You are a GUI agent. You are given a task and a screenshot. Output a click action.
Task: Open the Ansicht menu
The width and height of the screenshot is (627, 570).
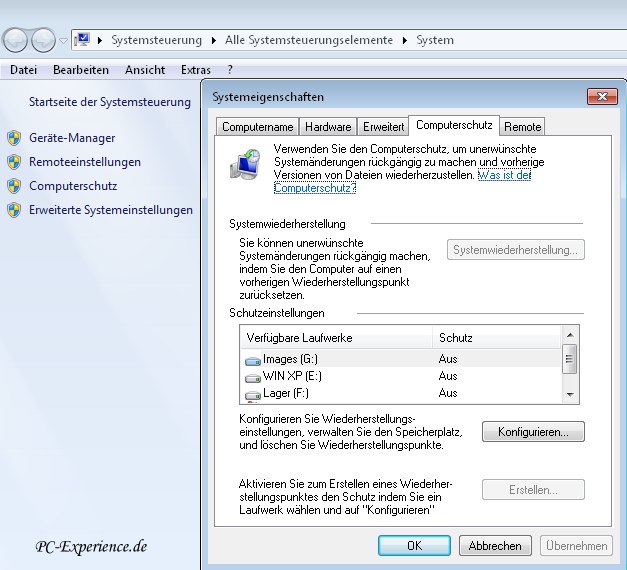point(145,70)
